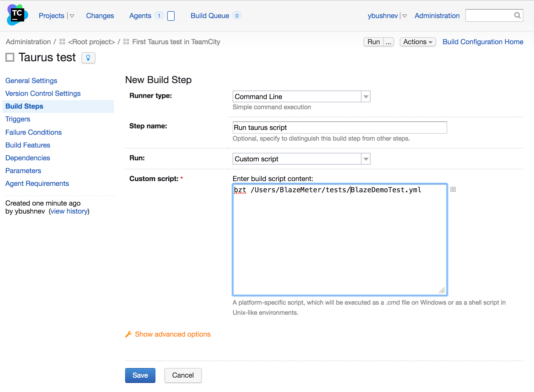
Task: Click Show advanced options link
Action: [173, 334]
